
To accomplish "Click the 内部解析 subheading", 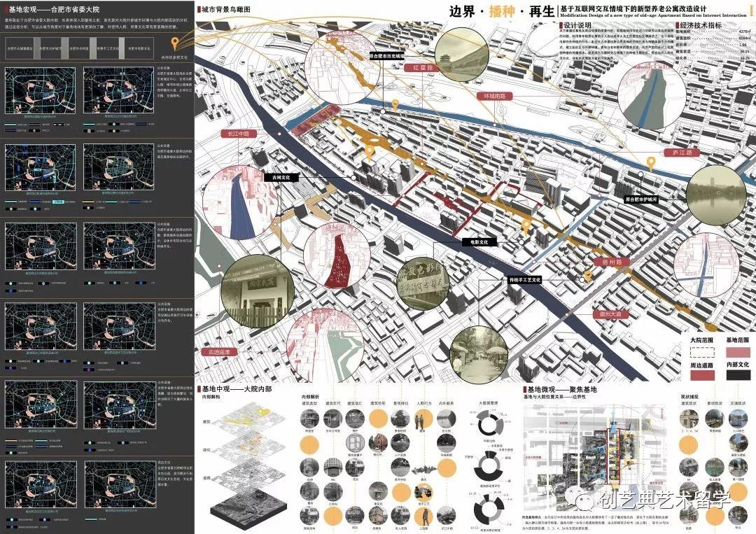I will tap(309, 397).
